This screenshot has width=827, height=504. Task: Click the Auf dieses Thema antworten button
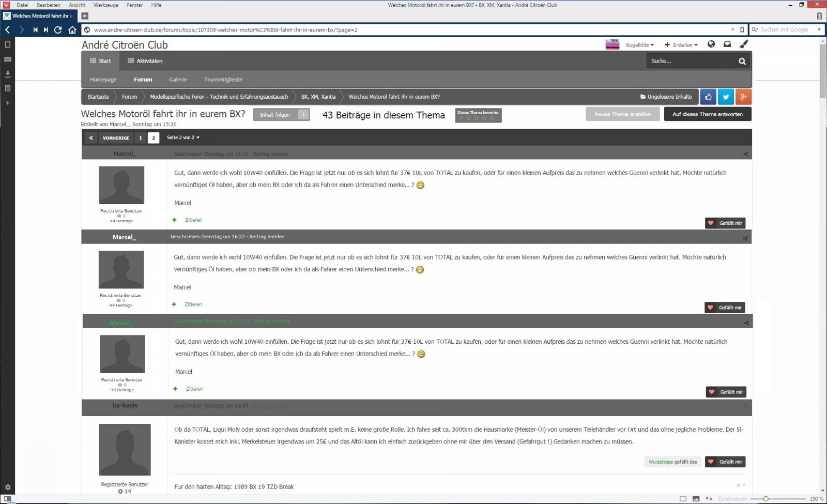pos(708,114)
